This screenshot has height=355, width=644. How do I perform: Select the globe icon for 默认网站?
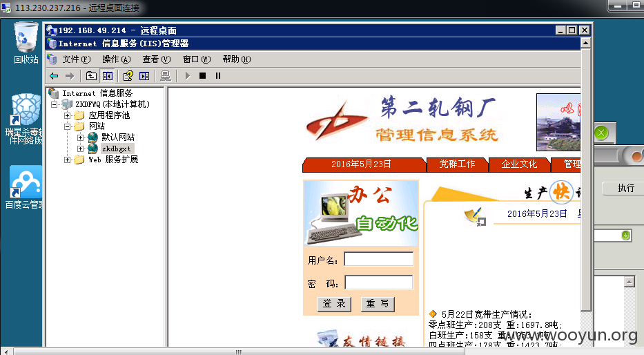pos(92,137)
